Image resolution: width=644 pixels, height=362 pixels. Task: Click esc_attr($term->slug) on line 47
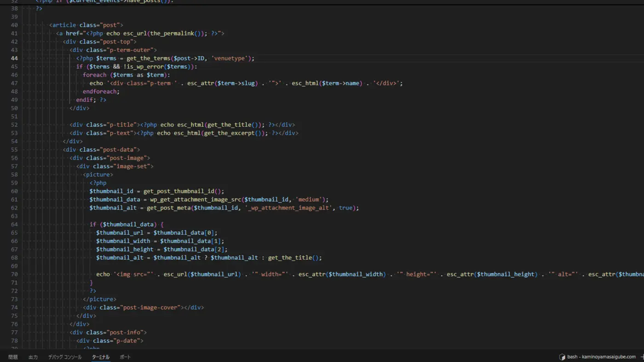222,83
